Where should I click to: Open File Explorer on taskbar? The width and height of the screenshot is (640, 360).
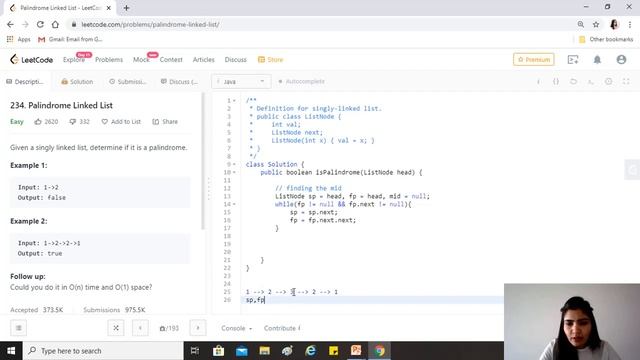pyautogui.click(x=264, y=351)
